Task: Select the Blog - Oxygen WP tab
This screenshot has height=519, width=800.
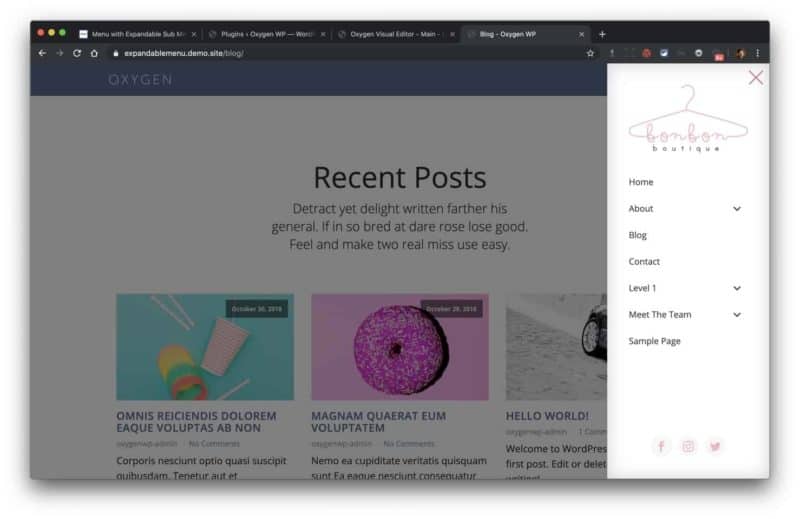Action: click(525, 34)
